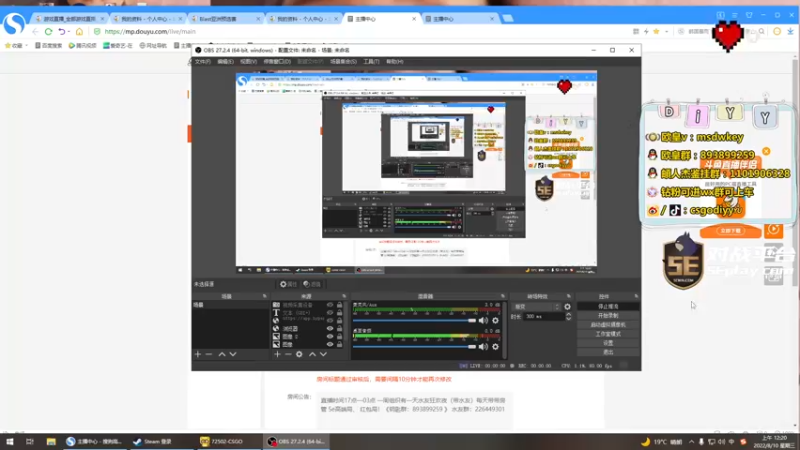This screenshot has height=450, width=800.
Task: Bookmark this page with the star icon
Action: 656,32
